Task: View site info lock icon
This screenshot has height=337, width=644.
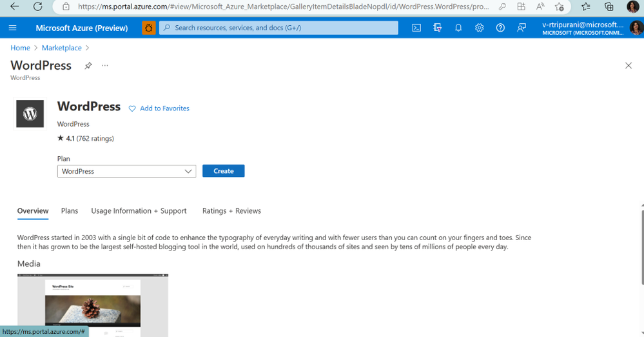Action: click(x=66, y=6)
